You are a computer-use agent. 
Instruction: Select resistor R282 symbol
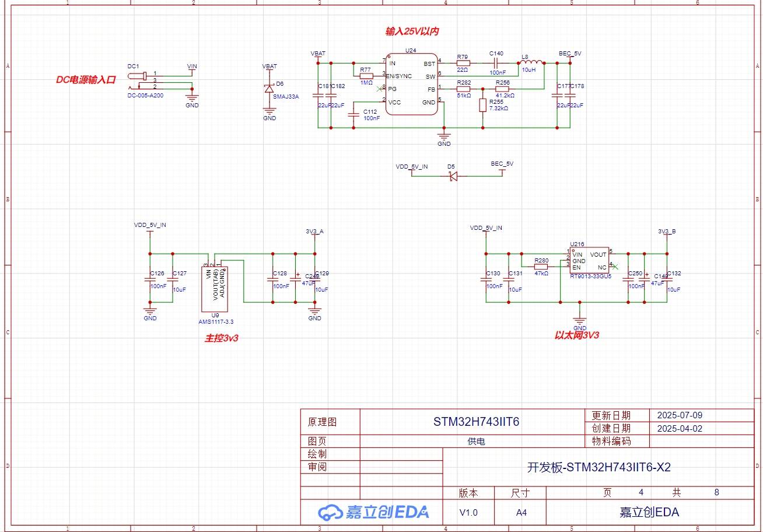[x=463, y=89]
